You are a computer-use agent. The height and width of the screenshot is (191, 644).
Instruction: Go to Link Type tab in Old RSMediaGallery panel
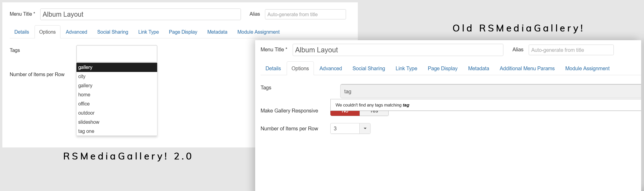coord(406,68)
